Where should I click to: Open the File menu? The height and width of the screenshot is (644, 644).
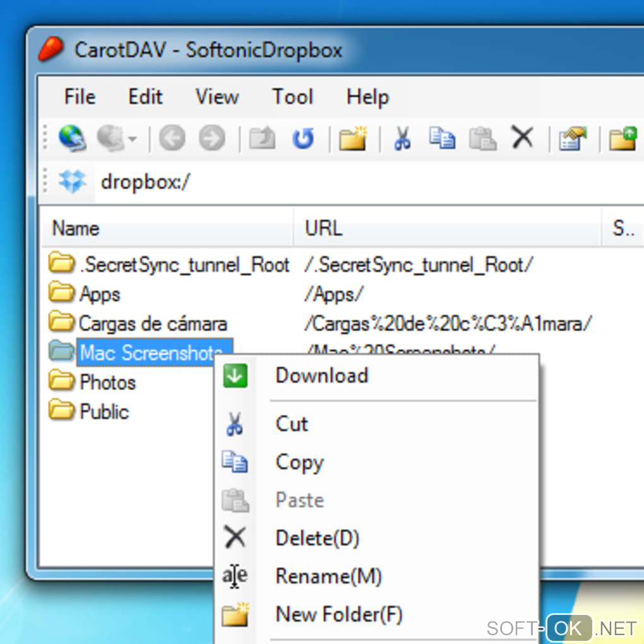coord(80,97)
